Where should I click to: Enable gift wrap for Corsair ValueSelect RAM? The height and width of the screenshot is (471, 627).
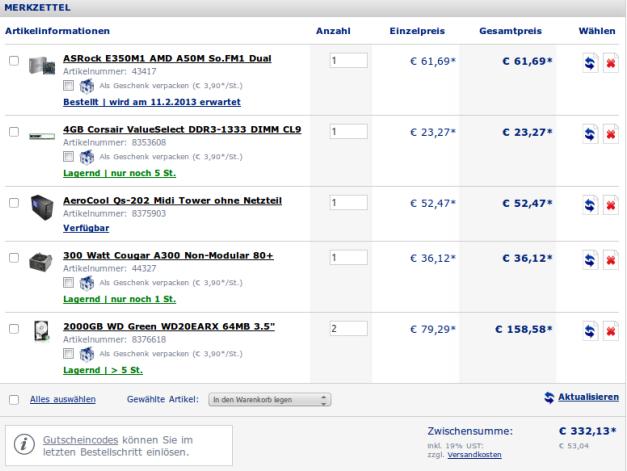coord(69,156)
